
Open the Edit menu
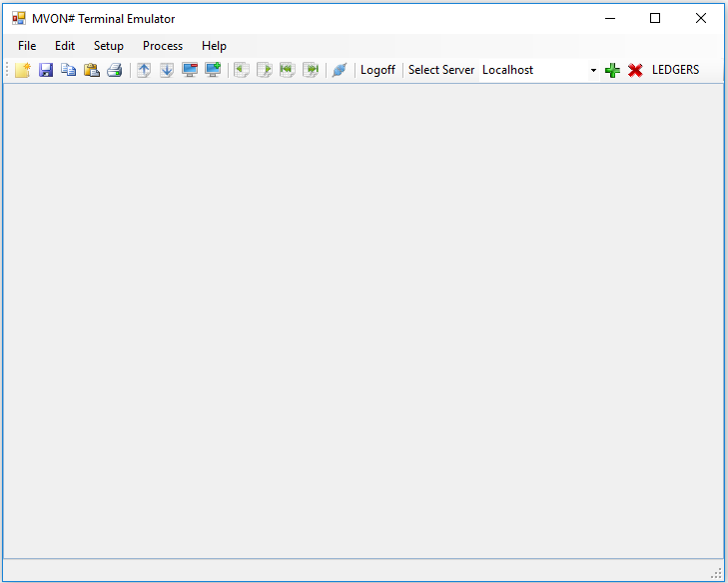pyautogui.click(x=65, y=46)
